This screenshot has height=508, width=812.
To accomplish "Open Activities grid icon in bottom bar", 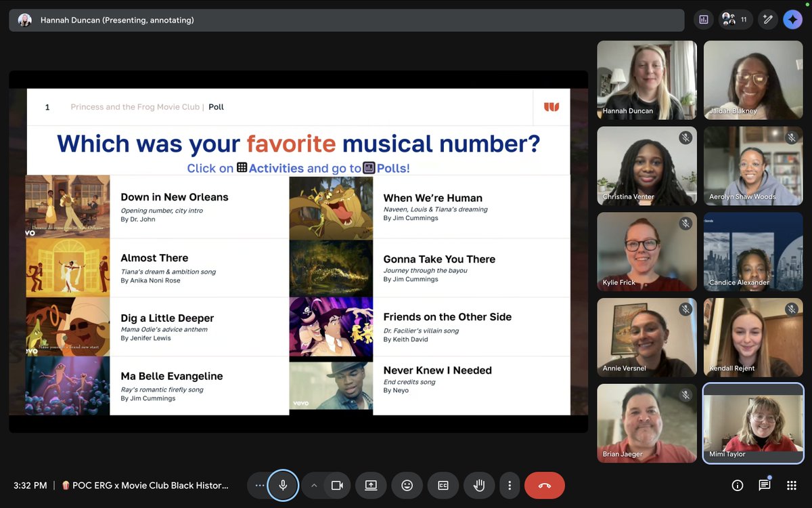I will [792, 485].
